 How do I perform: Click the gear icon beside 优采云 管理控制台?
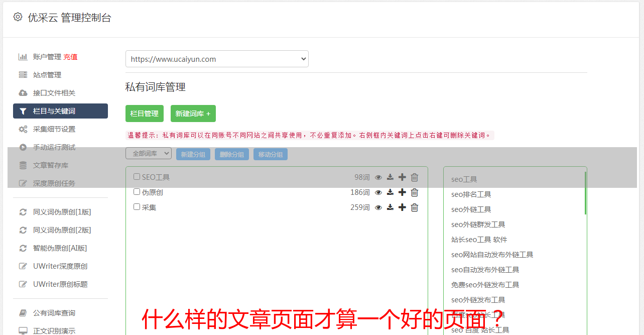(x=18, y=17)
